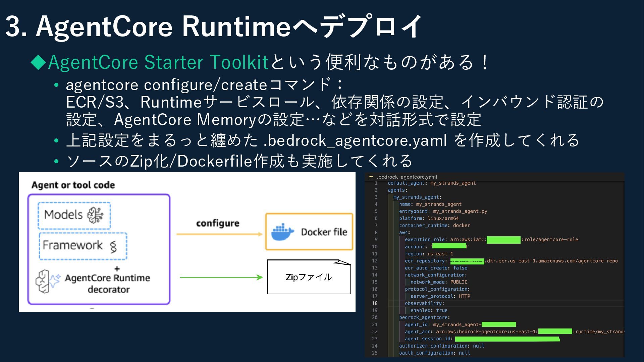
Task: Click the Agent or tool code label
Action: coord(73,185)
